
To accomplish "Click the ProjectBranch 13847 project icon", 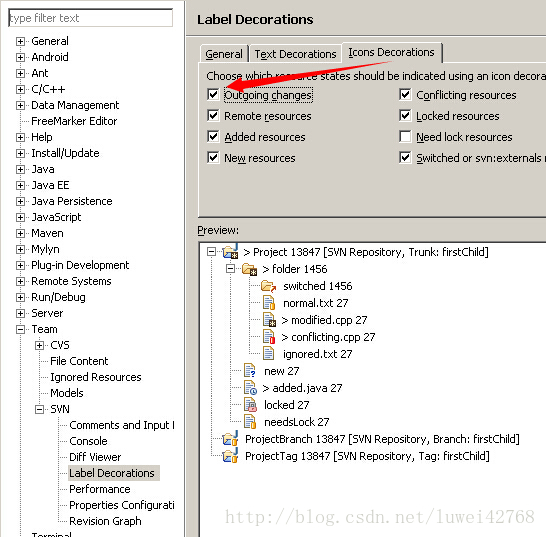I will 230,438.
